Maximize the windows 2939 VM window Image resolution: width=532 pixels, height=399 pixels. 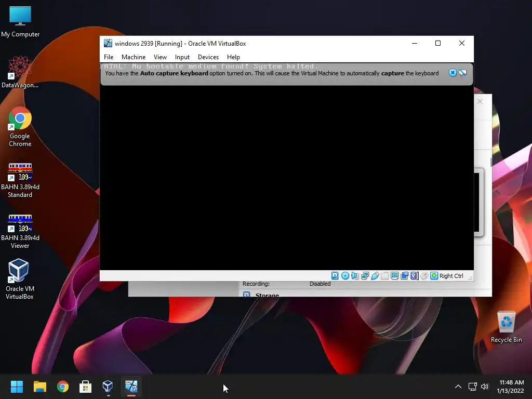coord(438,43)
